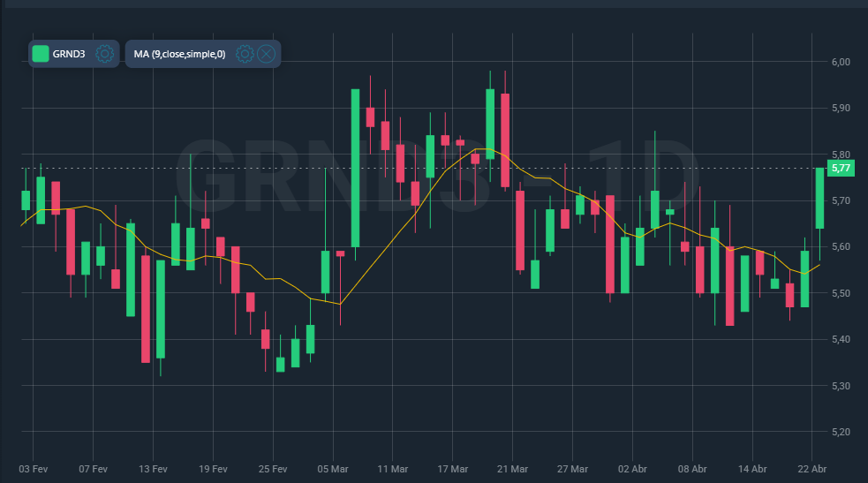
Task: Click the 27 Mar date label
Action: pyautogui.click(x=572, y=469)
